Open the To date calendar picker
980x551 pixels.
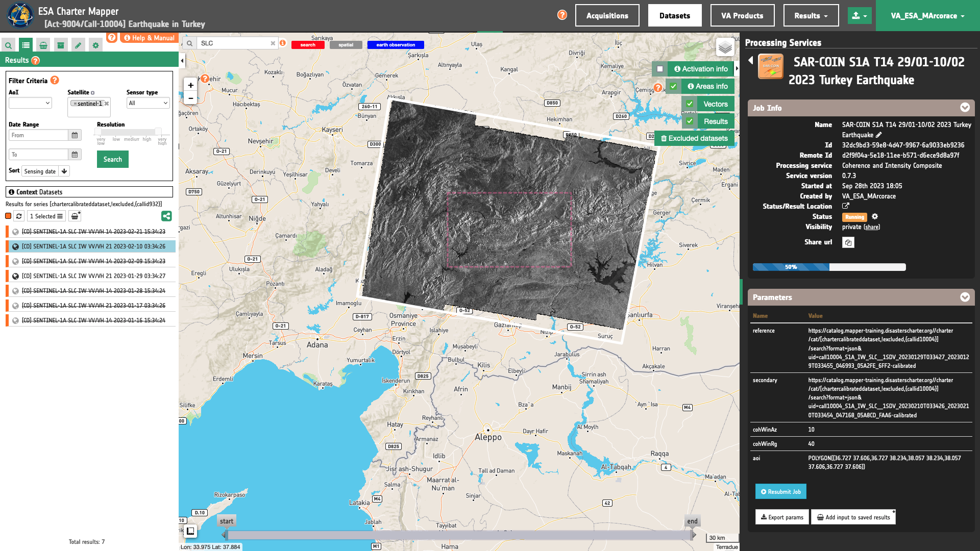click(x=75, y=155)
